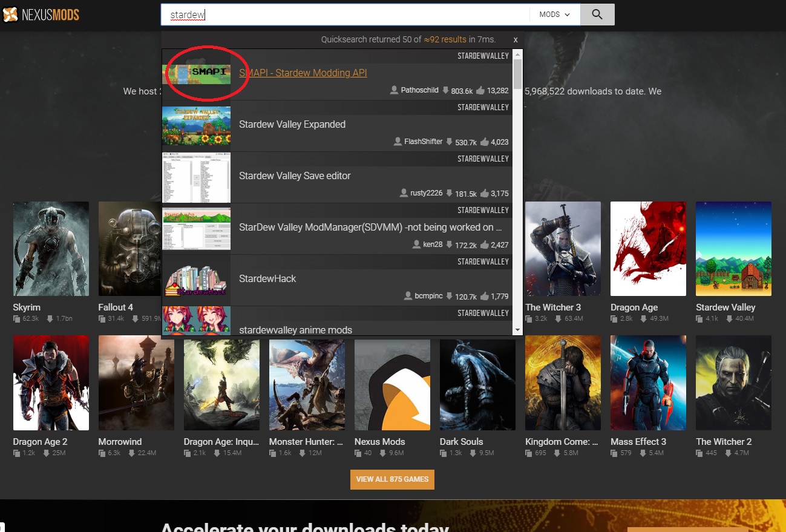Click author name rusty2226
This screenshot has width=786, height=532.
(x=427, y=193)
